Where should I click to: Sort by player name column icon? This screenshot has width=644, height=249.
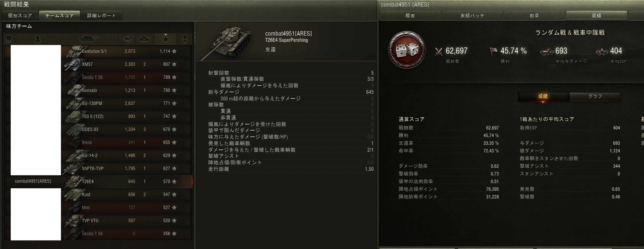point(38,39)
